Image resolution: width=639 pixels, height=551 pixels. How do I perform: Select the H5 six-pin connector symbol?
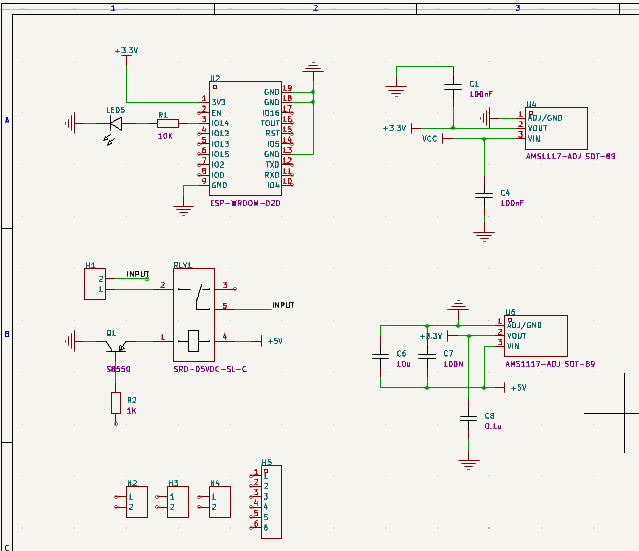click(271, 502)
